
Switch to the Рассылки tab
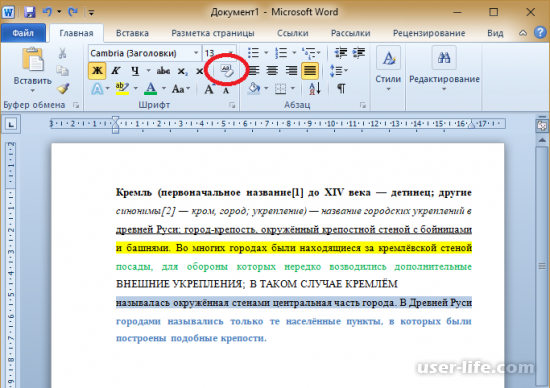tap(350, 33)
